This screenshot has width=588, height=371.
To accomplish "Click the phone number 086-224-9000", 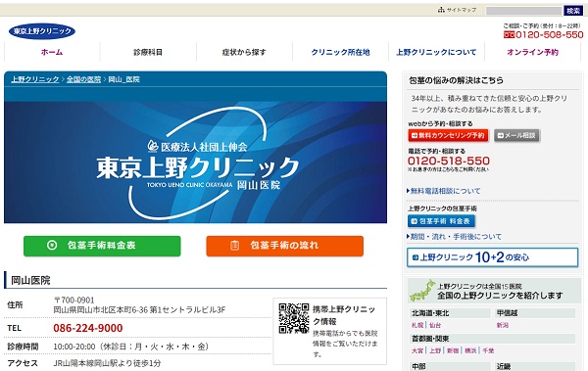I will [88, 328].
